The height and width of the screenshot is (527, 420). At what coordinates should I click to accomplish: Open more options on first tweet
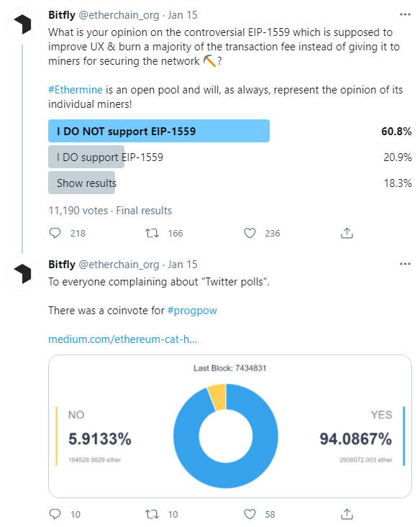[x=405, y=14]
